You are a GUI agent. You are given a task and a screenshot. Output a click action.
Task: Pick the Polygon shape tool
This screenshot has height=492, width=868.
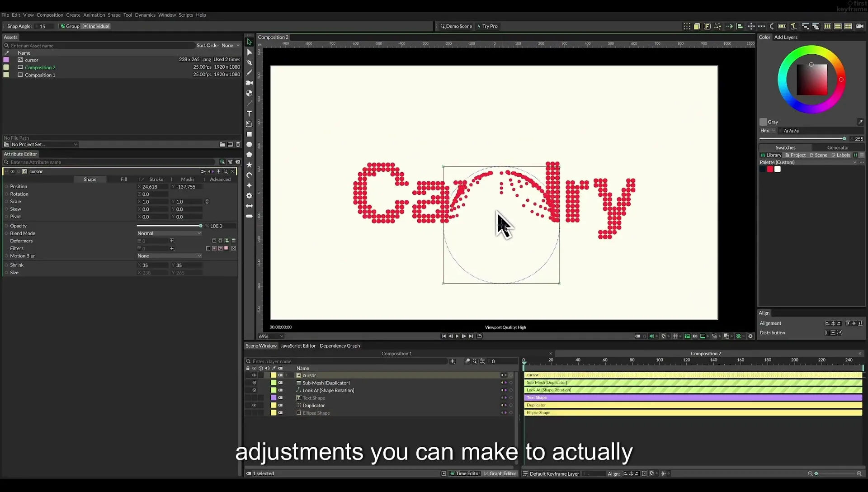click(249, 155)
